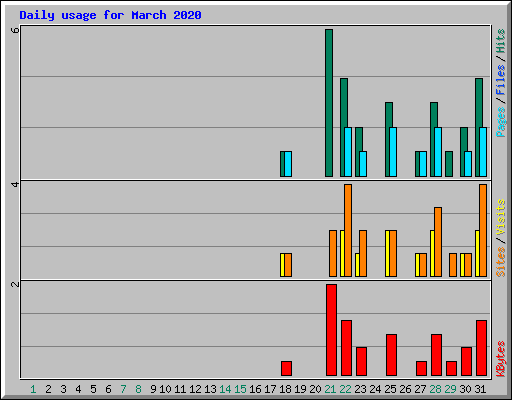Click the red KBytes bar for day 31
Image resolution: width=512 pixels, height=400 pixels.
click(481, 348)
